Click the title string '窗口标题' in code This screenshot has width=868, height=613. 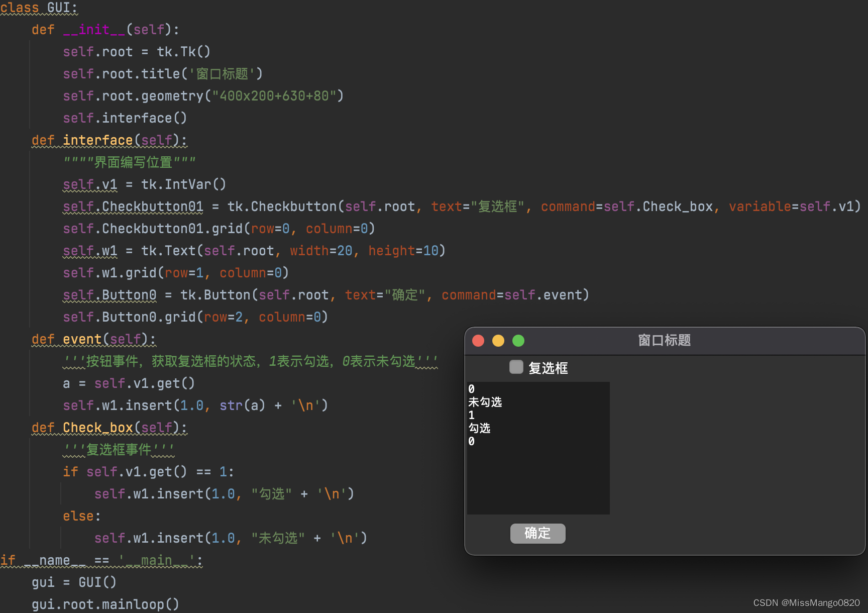tap(222, 74)
